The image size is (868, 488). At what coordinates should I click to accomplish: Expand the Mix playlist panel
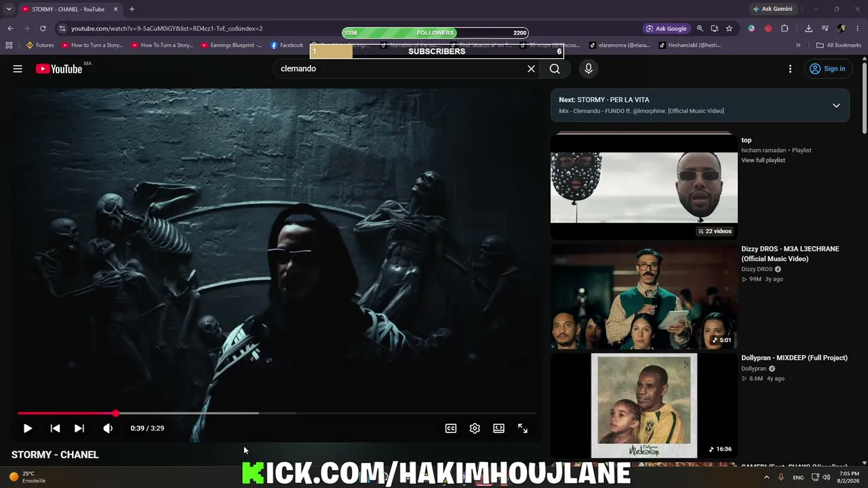point(836,105)
